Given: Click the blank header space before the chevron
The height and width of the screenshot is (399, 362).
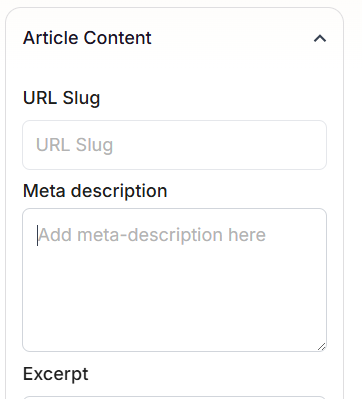Looking at the screenshot, I should [x=232, y=38].
